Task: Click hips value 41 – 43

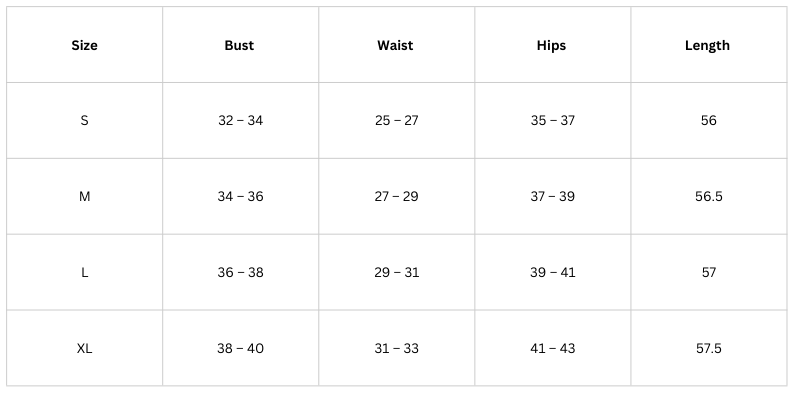Action: coord(552,348)
